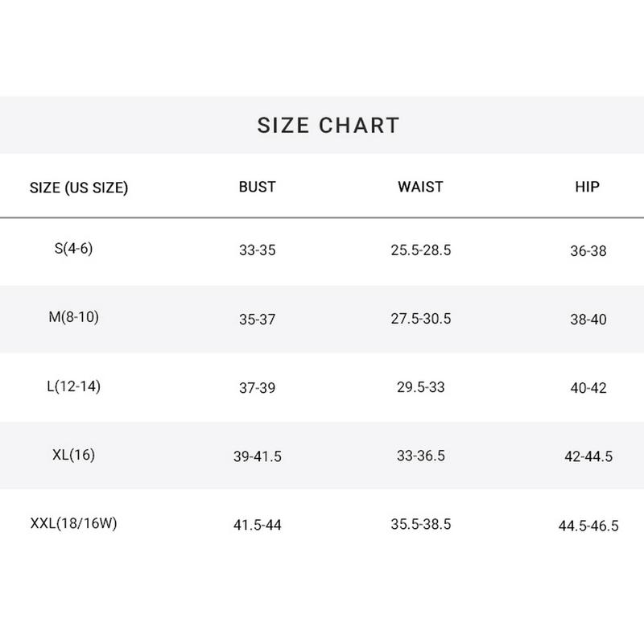Click the WAIST column header
The image size is (644, 644).
pos(420,187)
